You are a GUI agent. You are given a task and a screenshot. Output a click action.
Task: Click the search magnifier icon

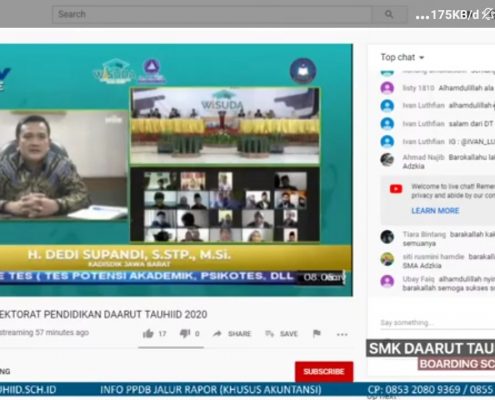(x=389, y=14)
